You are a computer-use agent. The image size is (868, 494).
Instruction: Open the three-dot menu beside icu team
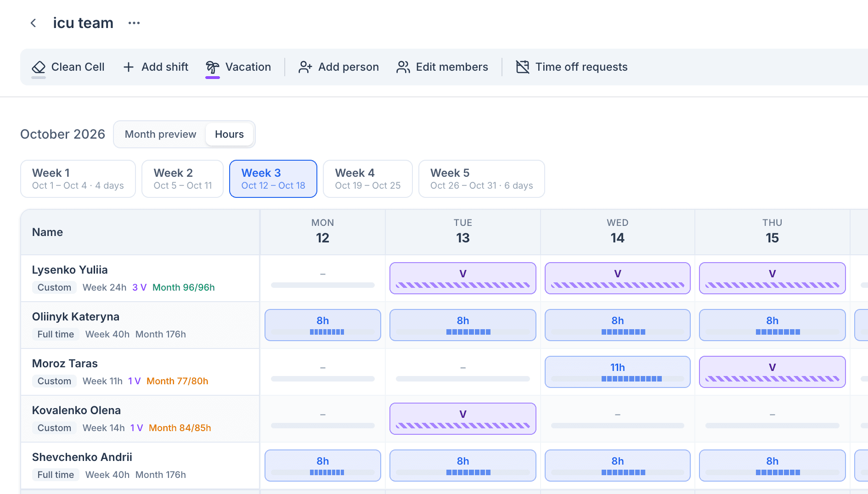pos(134,23)
